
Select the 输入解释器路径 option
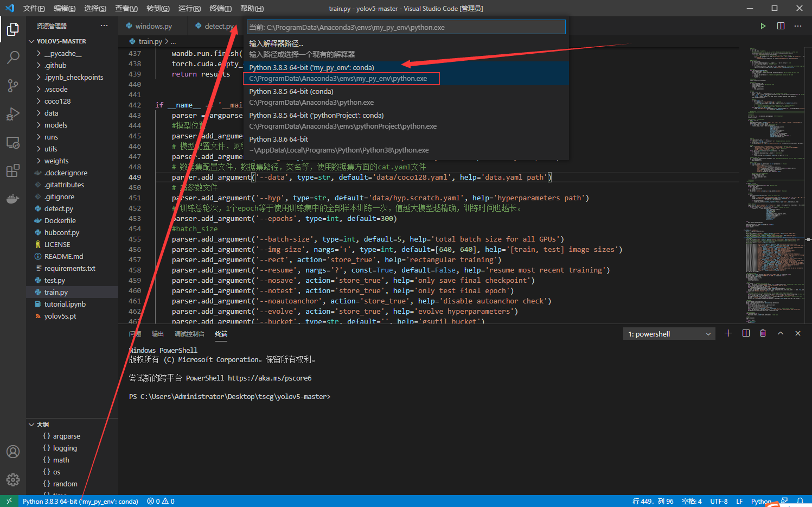click(x=407, y=49)
